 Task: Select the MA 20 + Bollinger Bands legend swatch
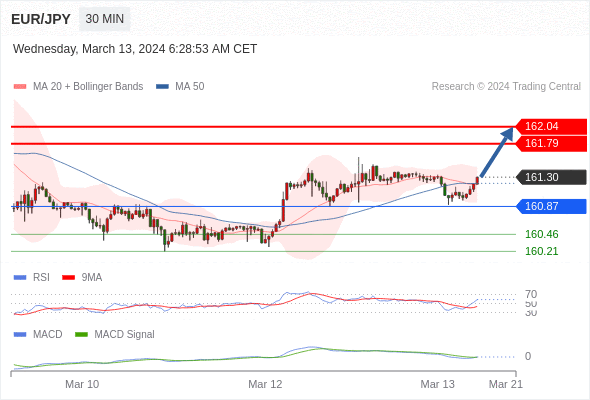[x=20, y=87]
